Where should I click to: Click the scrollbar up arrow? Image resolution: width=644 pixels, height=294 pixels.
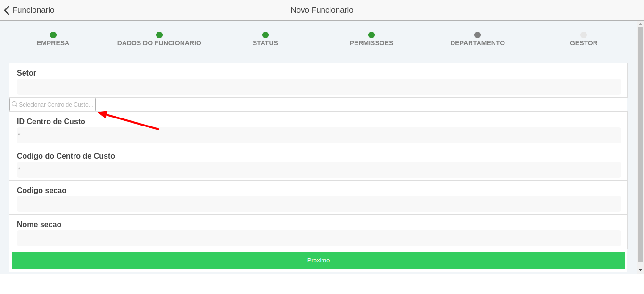click(640, 24)
